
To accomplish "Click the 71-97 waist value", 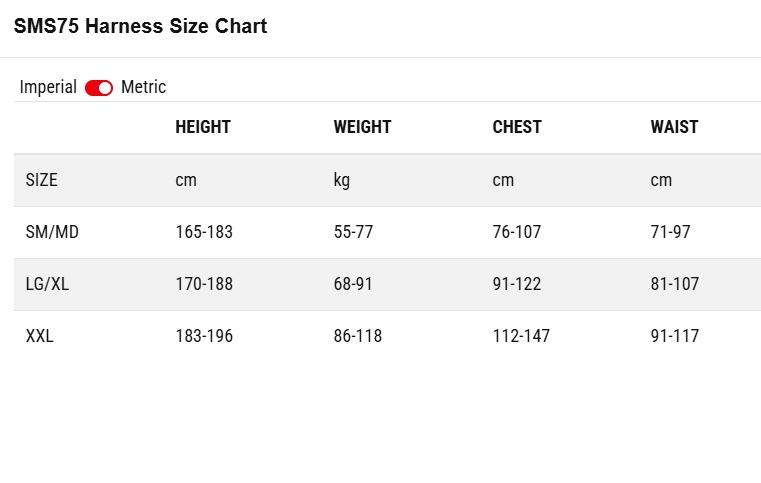I will [670, 232].
